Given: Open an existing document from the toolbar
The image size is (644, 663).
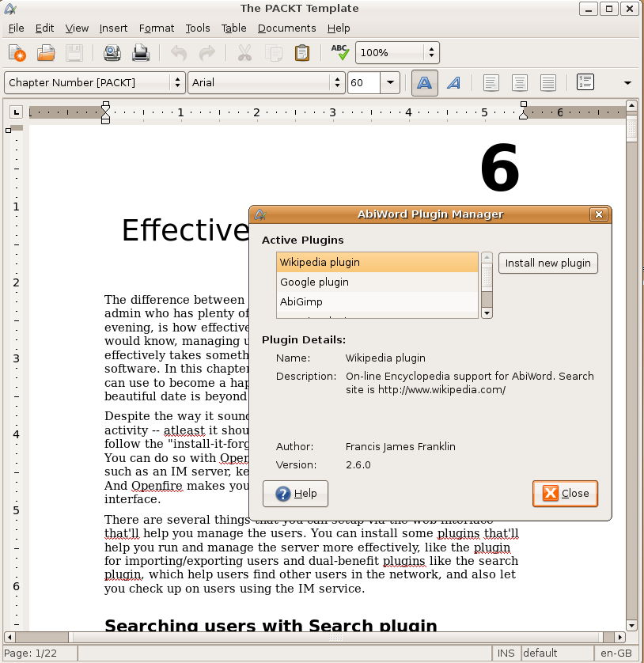Looking at the screenshot, I should tap(45, 53).
